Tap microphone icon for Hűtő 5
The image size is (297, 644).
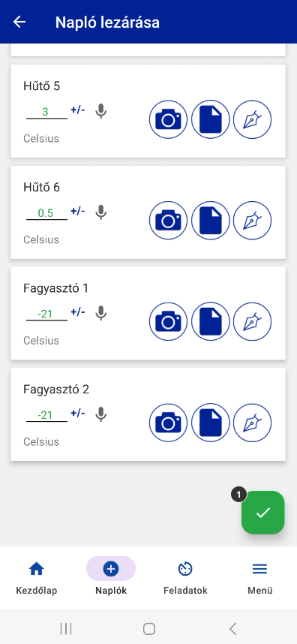(101, 111)
